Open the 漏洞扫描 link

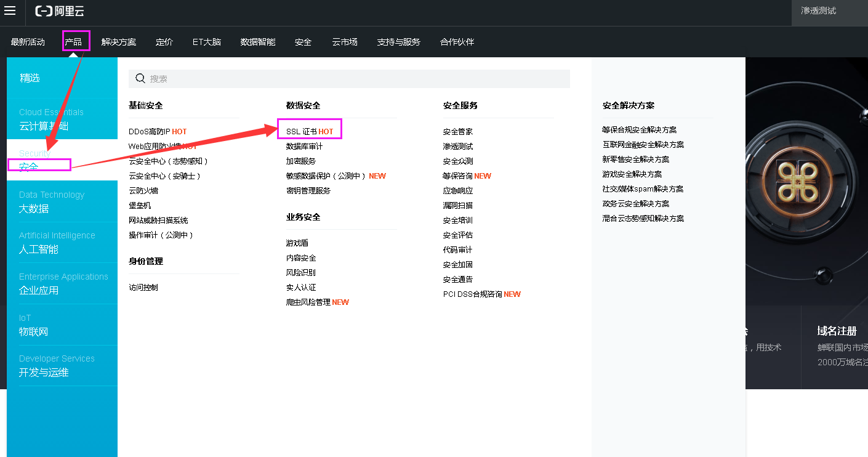click(458, 206)
